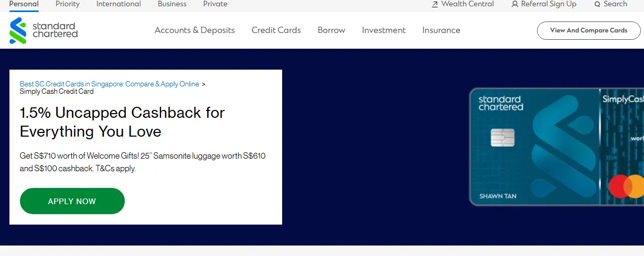
Task: Click the Standard Chartered logo on card image
Action: click(x=501, y=103)
